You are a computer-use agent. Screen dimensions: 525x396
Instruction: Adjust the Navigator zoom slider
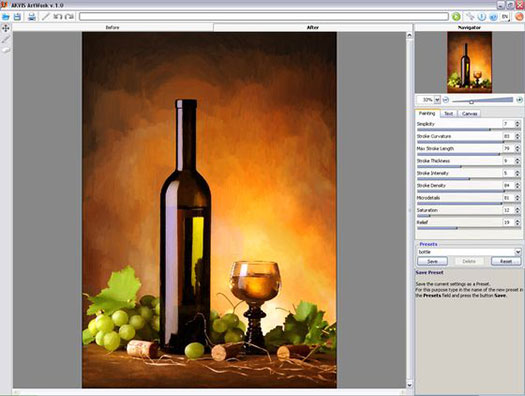(471, 101)
